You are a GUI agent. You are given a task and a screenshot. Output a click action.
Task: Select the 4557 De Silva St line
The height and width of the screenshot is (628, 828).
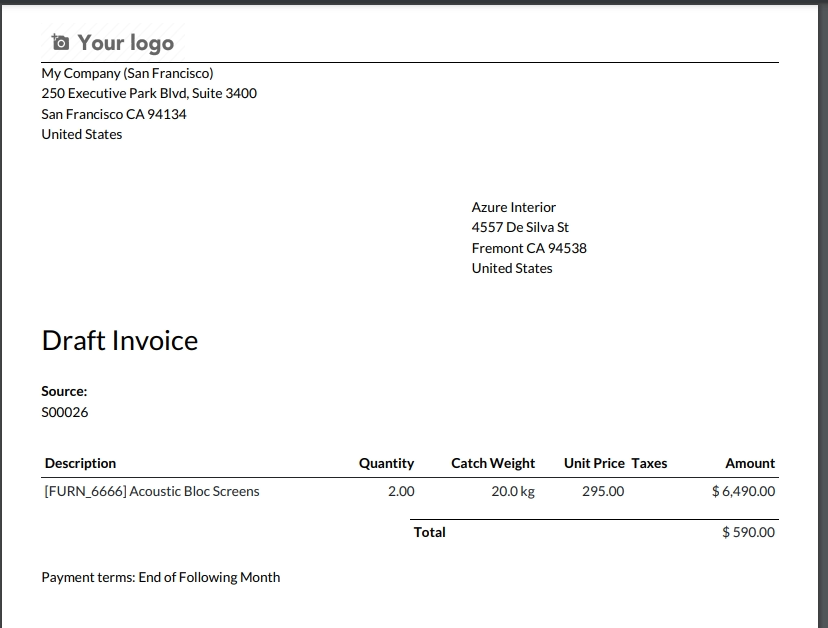520,227
